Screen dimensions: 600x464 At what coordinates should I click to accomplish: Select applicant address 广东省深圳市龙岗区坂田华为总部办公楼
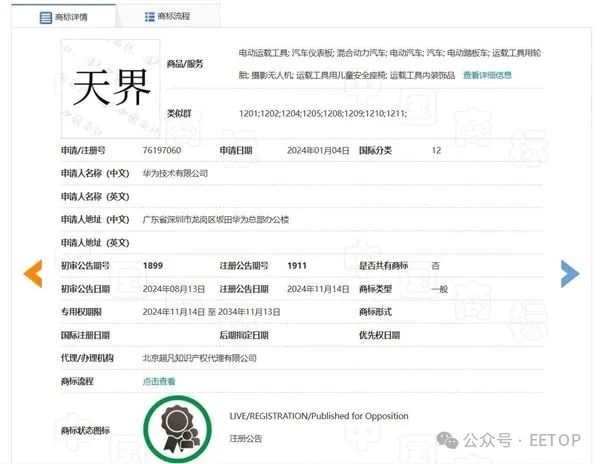tap(216, 220)
